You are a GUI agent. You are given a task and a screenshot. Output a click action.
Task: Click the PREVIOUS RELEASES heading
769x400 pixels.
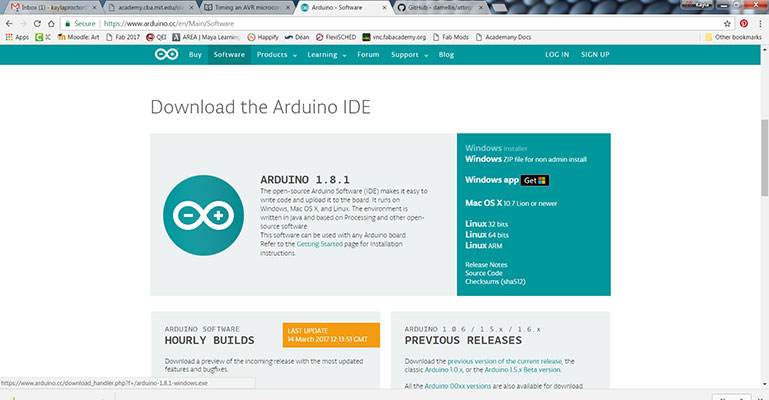pyautogui.click(x=463, y=340)
